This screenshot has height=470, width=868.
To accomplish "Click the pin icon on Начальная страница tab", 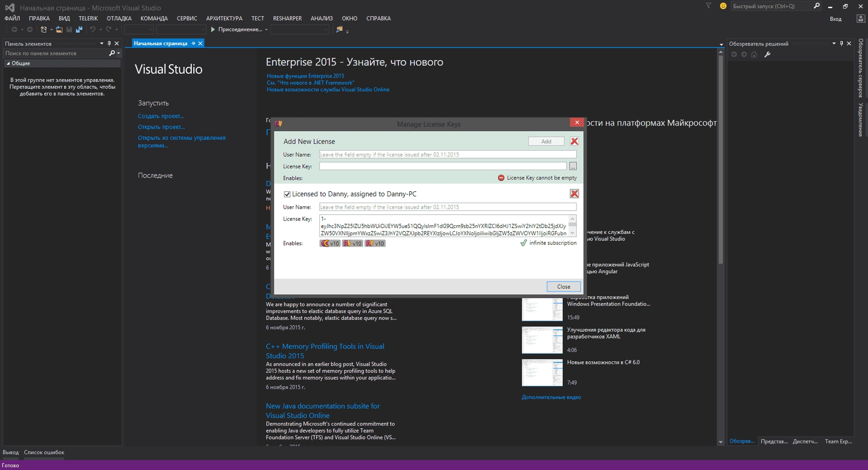I will tap(193, 43).
